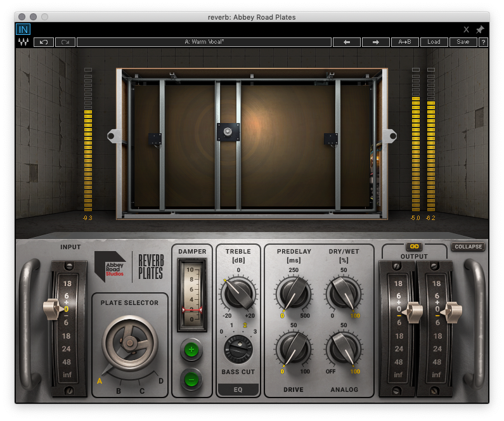The height and width of the screenshot is (421, 504).
Task: Select plate C
Action: click(x=142, y=391)
